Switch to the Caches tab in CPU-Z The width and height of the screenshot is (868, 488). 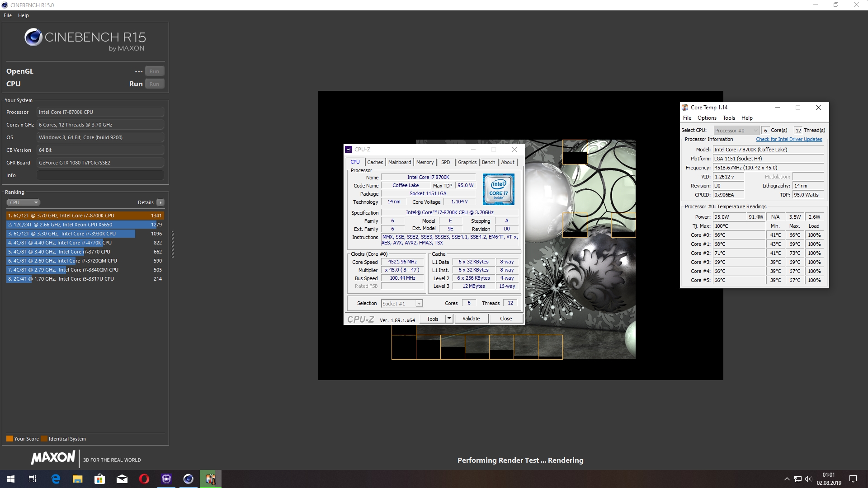pos(375,162)
